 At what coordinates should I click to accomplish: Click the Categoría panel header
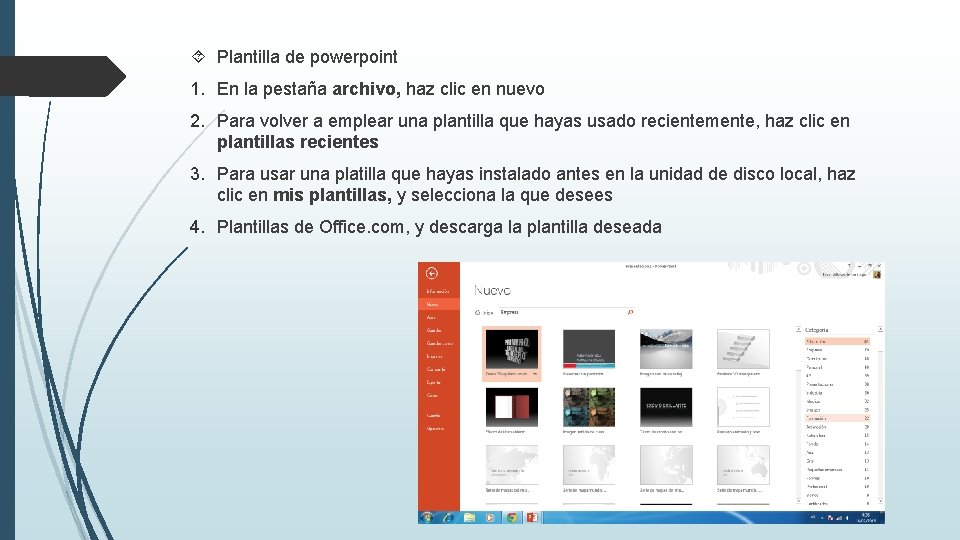tap(817, 330)
